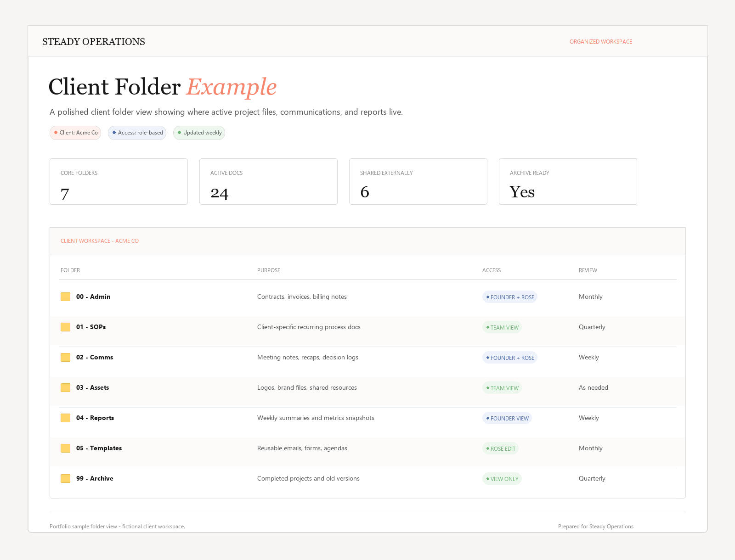This screenshot has height=560, width=735.
Task: Select the TEAM VIEW badge in SOPs row
Action: 502,327
